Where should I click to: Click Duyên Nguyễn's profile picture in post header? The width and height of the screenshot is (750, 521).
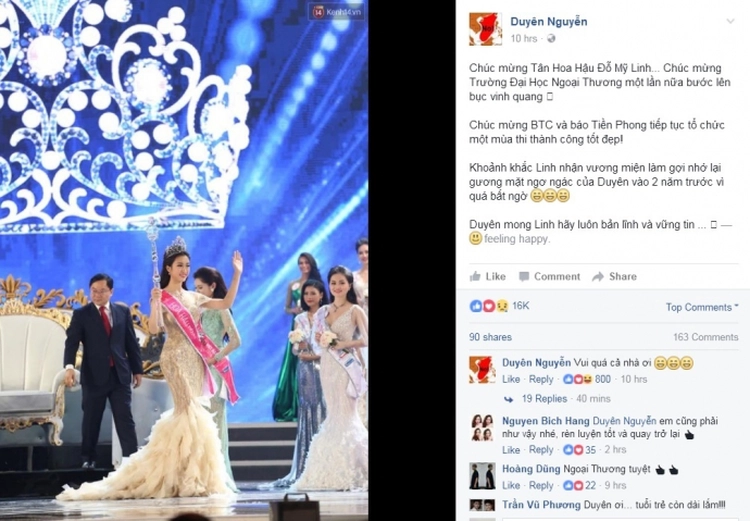point(485,29)
